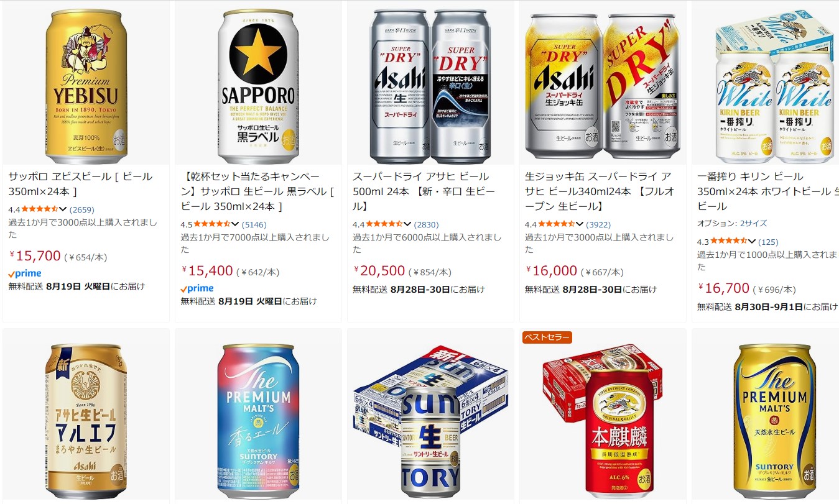
Task: Expand rating chevron for Kirin White beer
Action: coord(751,241)
